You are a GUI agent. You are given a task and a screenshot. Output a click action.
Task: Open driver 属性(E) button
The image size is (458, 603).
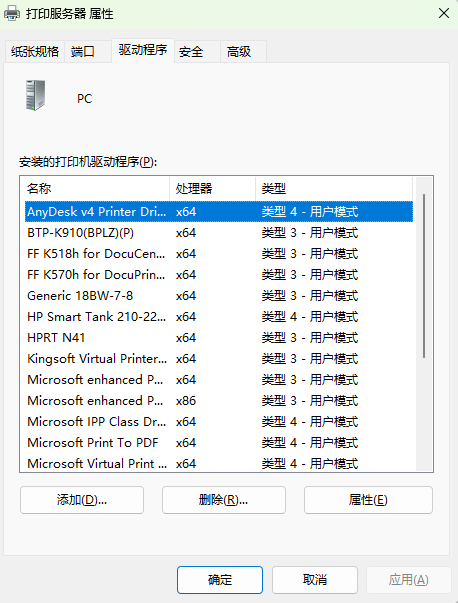click(x=368, y=500)
